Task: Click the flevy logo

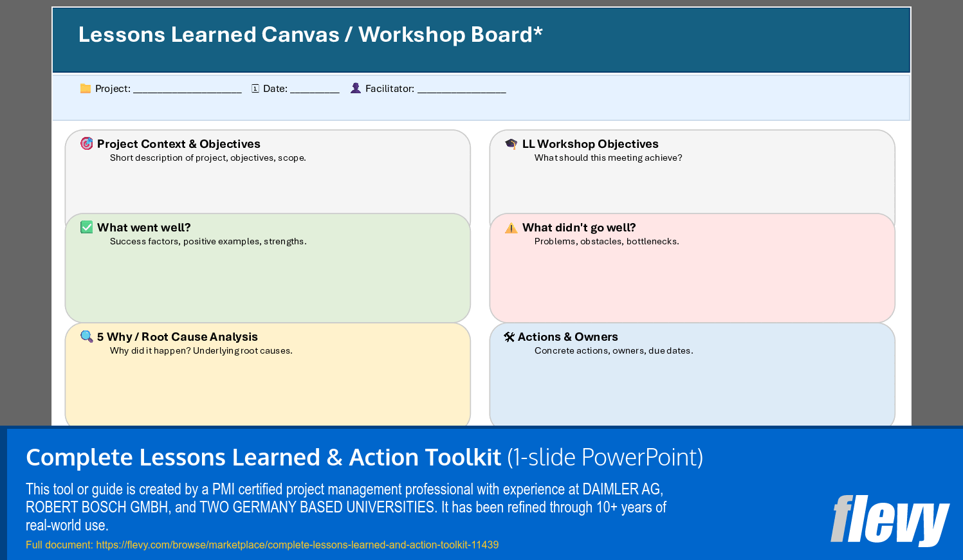Action: click(x=890, y=519)
